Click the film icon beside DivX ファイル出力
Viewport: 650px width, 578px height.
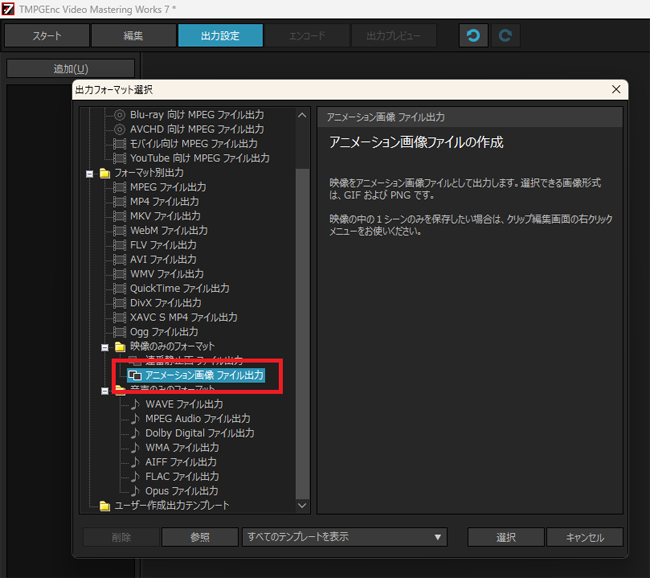(x=119, y=303)
